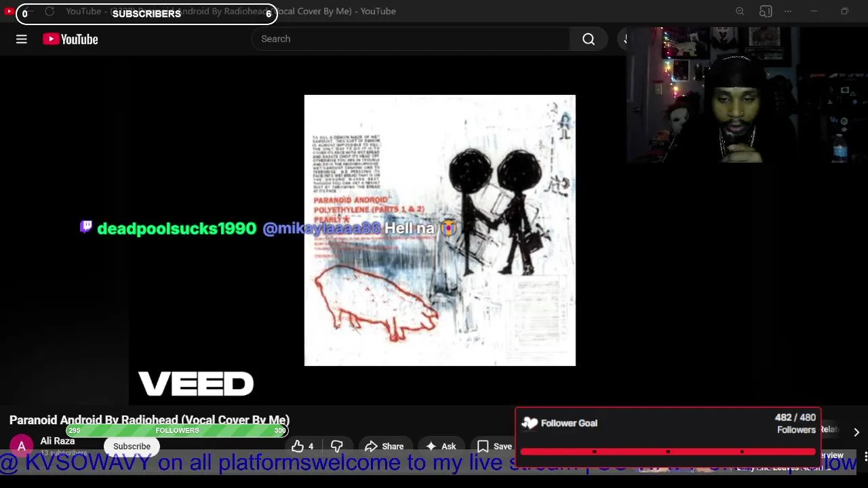Reload the page from the title bar

coord(50,12)
